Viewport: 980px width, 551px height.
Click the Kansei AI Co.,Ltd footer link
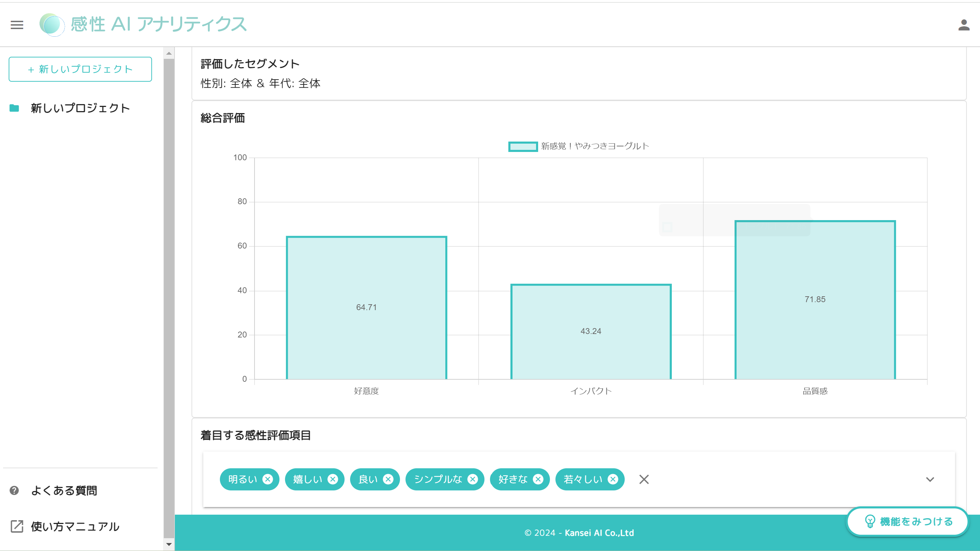coord(599,533)
